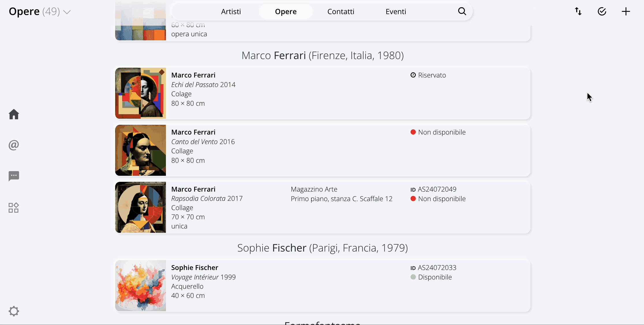This screenshot has width=644, height=325.
Task: Add a new artwork with plus icon
Action: (626, 12)
